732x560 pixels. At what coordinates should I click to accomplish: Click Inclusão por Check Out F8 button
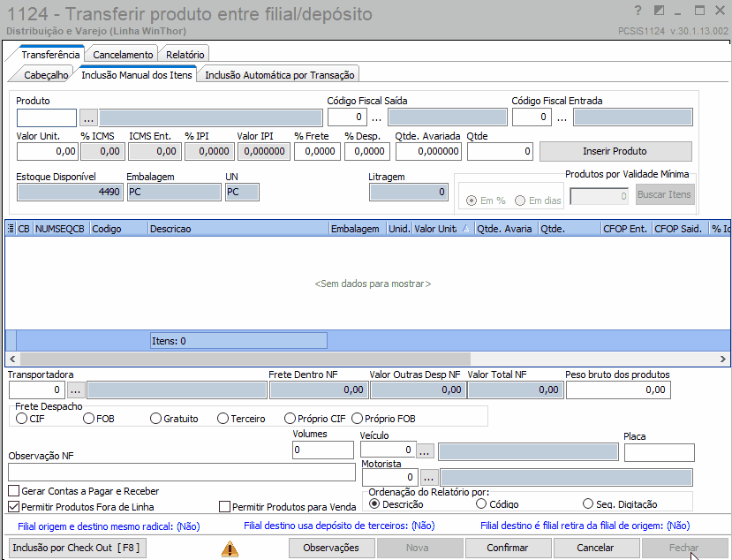(x=77, y=548)
